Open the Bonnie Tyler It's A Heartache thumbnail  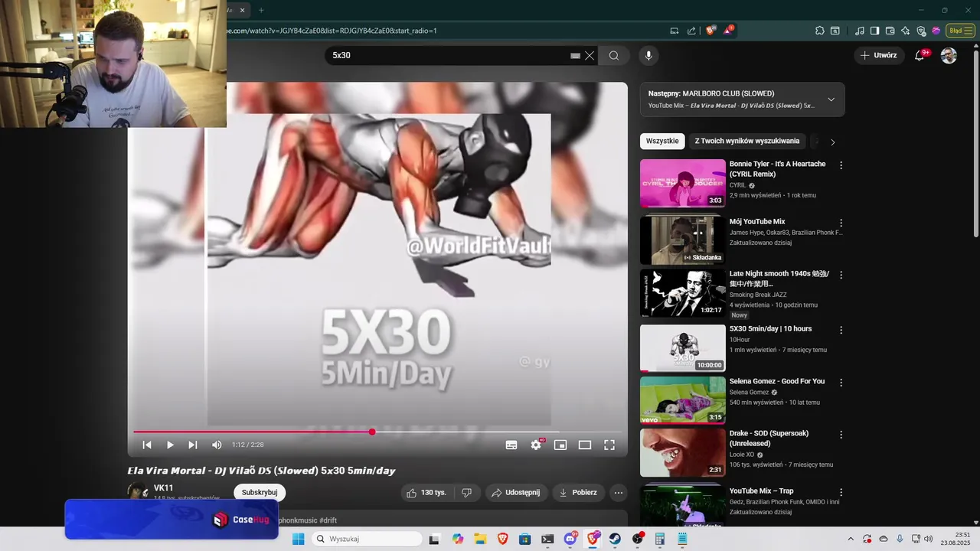click(682, 183)
